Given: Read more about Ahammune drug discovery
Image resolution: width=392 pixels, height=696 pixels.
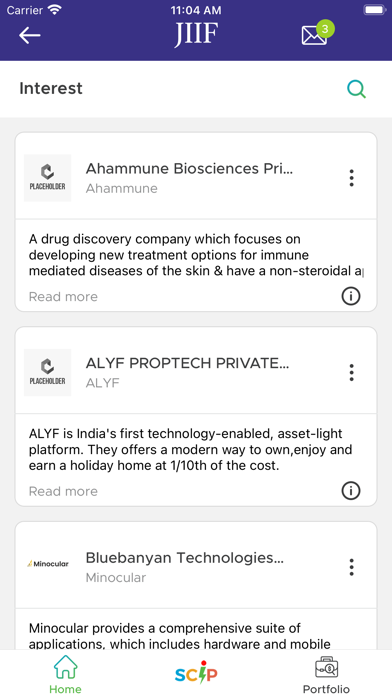Looking at the screenshot, I should click(x=63, y=297).
